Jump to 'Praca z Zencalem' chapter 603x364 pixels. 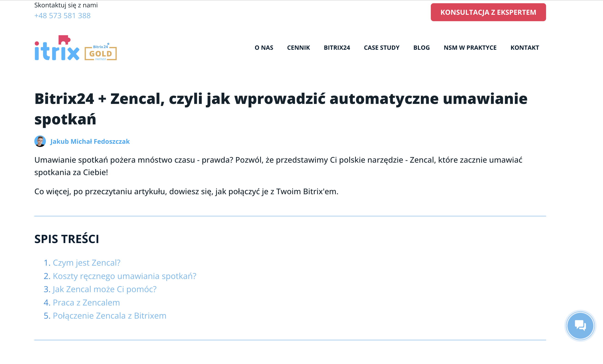point(86,302)
